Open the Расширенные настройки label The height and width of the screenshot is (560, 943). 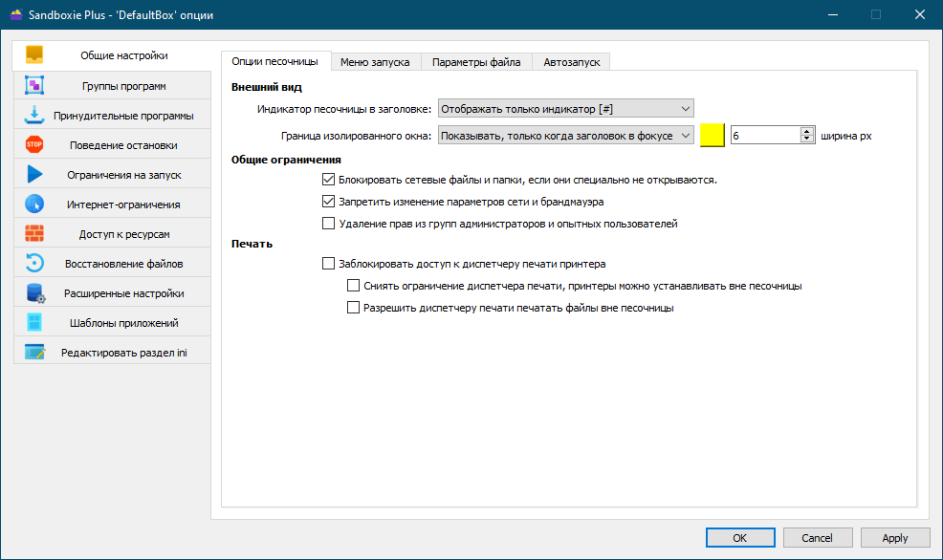[x=124, y=293]
